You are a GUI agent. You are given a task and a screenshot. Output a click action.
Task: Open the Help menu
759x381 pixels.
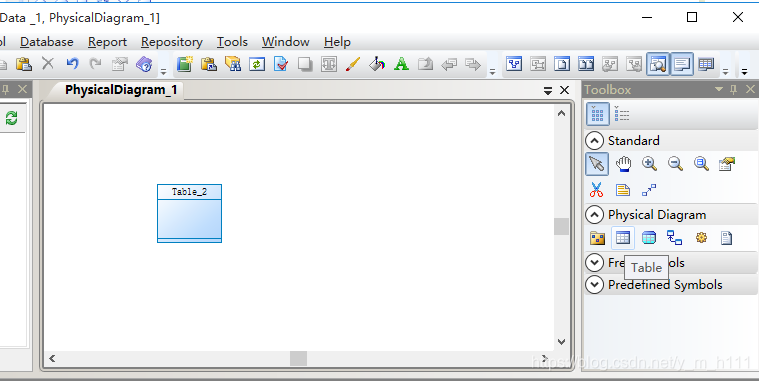(337, 42)
